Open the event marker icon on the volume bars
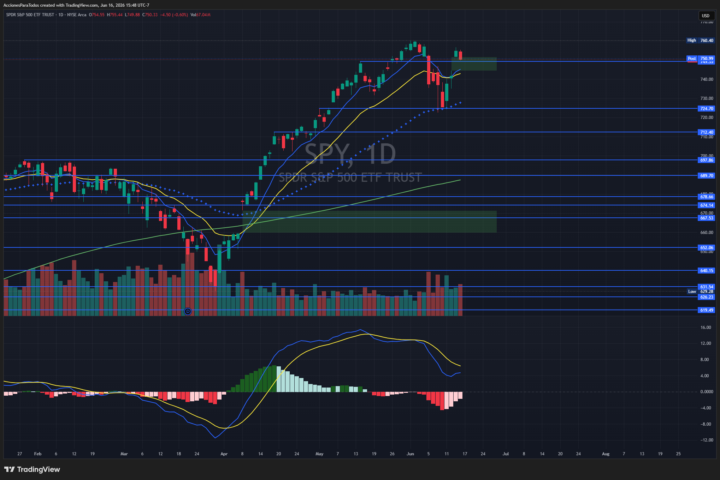This screenshot has width=720, height=480. point(187,311)
